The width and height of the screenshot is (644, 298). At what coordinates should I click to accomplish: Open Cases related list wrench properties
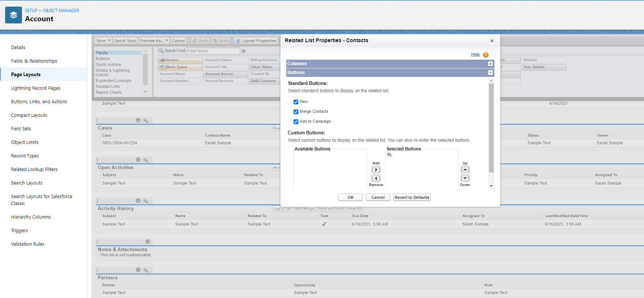[x=146, y=120]
